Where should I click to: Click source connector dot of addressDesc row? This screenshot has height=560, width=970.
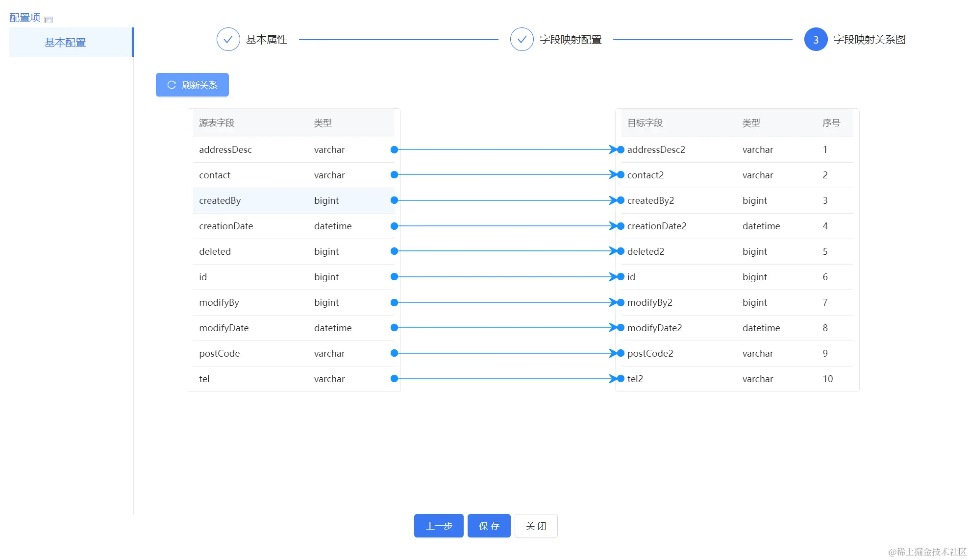[x=394, y=149]
